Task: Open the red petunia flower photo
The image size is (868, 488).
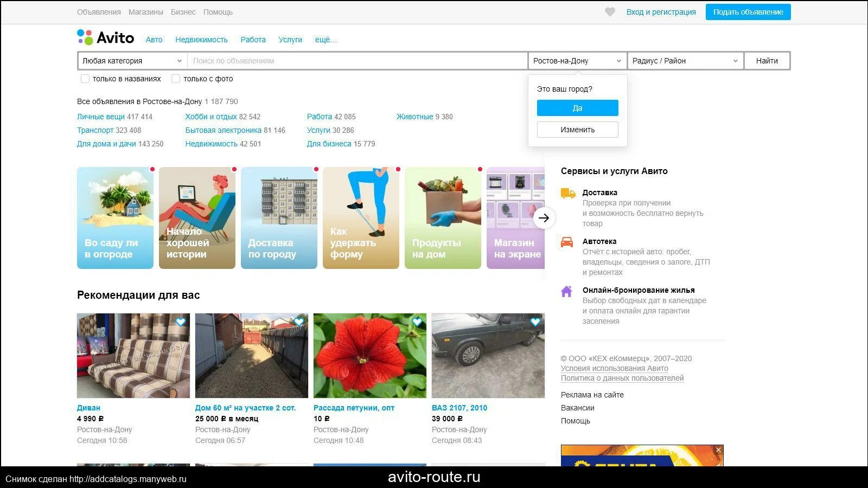Action: pyautogui.click(x=370, y=356)
